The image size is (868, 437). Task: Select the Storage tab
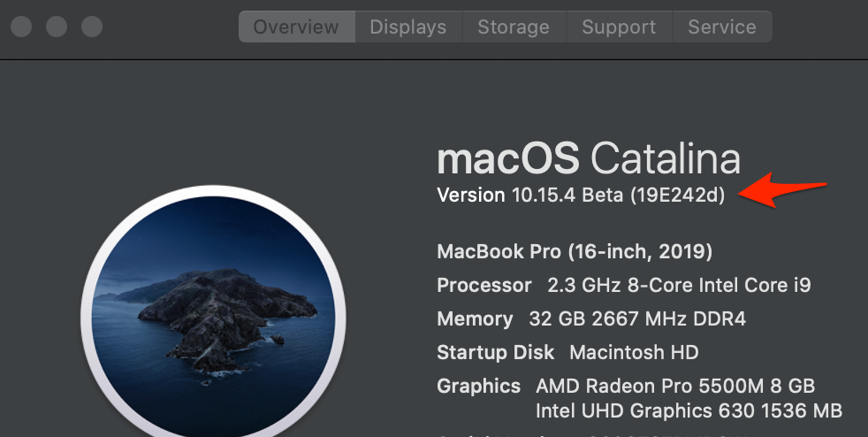coord(514,27)
